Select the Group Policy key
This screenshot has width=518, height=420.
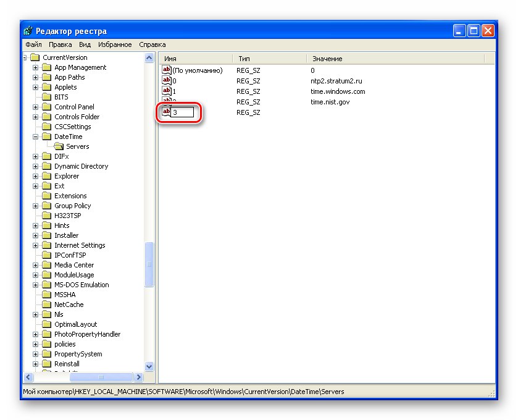tap(72, 206)
